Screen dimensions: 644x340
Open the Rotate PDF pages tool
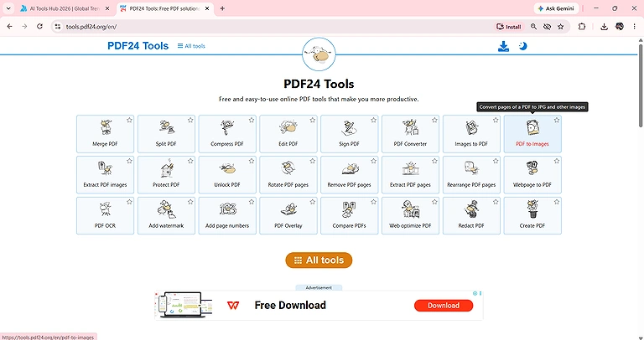(x=288, y=175)
